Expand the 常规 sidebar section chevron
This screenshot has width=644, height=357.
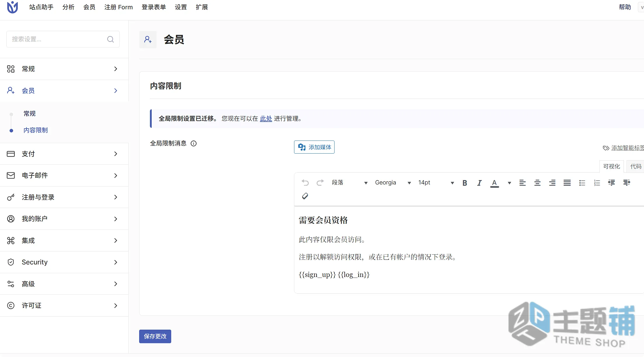[x=116, y=69]
